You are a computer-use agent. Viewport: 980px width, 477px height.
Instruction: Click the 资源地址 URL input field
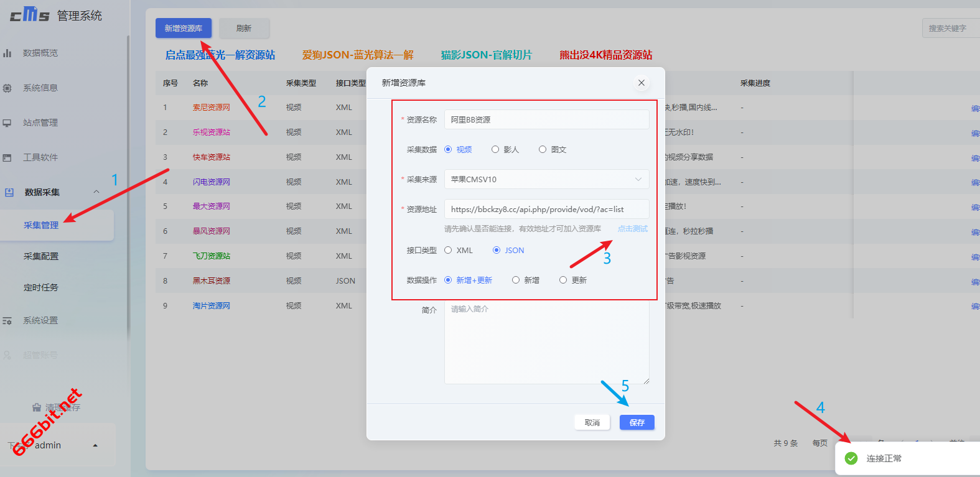click(x=546, y=209)
